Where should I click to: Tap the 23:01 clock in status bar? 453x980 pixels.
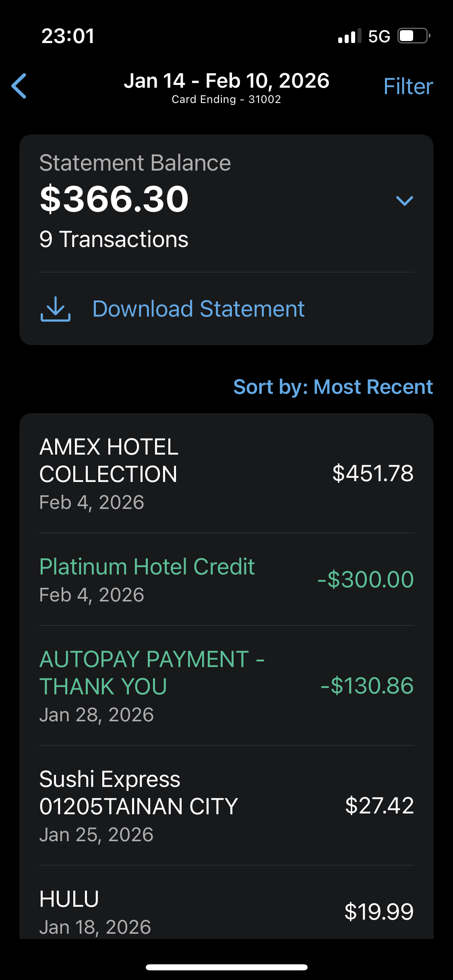[68, 36]
